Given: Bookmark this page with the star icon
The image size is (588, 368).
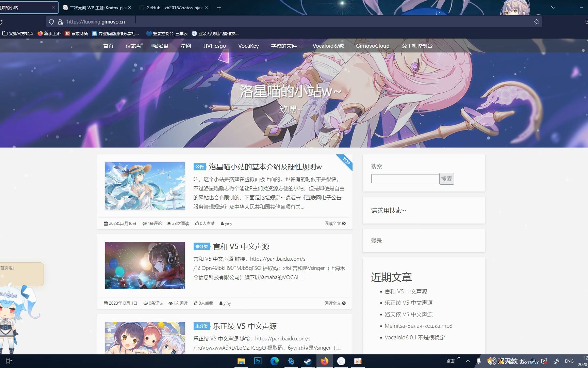Looking at the screenshot, I should (x=537, y=22).
